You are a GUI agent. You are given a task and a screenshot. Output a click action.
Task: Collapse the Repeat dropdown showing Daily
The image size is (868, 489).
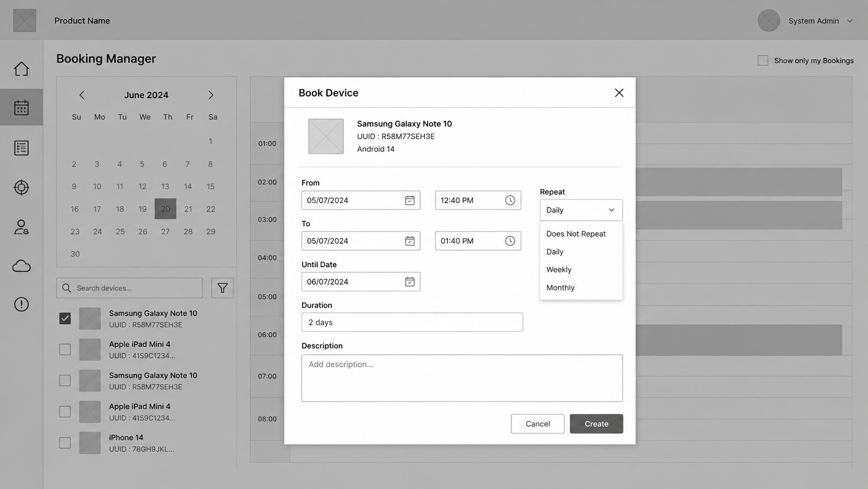[581, 210]
